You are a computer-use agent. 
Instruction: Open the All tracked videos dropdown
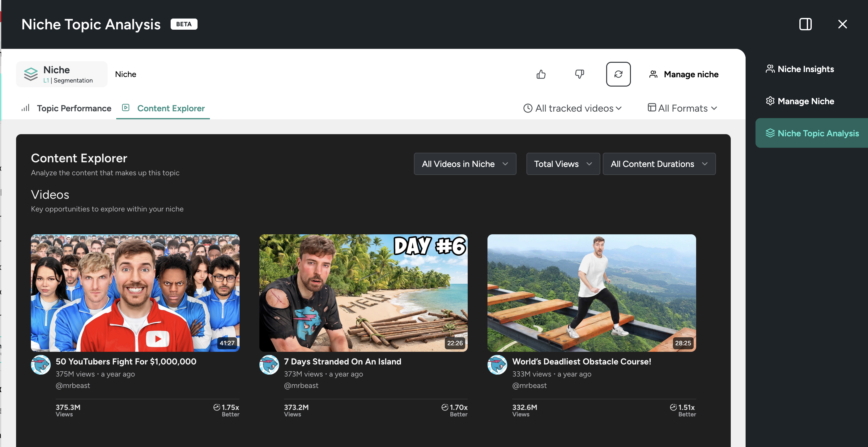click(572, 108)
